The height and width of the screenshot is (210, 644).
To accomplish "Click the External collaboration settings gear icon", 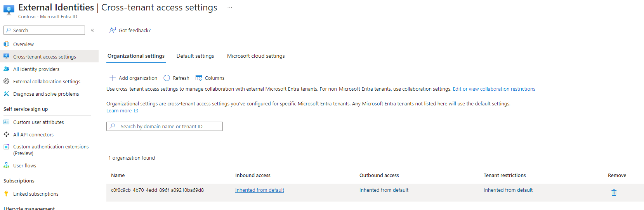I will [x=6, y=81].
